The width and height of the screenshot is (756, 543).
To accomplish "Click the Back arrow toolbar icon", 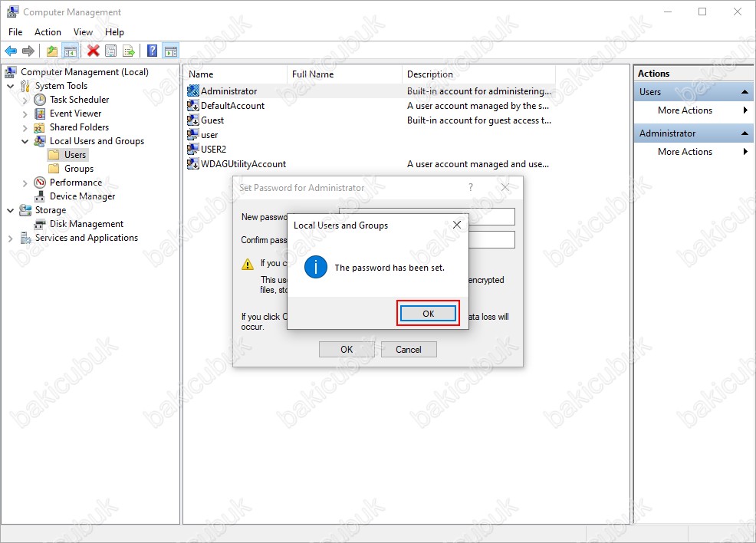I will coord(11,51).
